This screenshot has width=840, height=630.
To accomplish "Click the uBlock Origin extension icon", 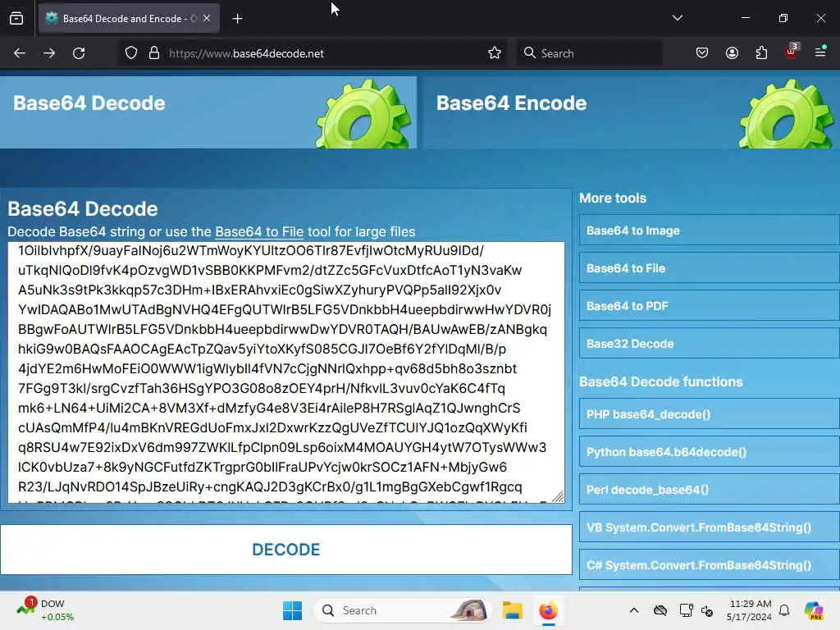I will [792, 52].
